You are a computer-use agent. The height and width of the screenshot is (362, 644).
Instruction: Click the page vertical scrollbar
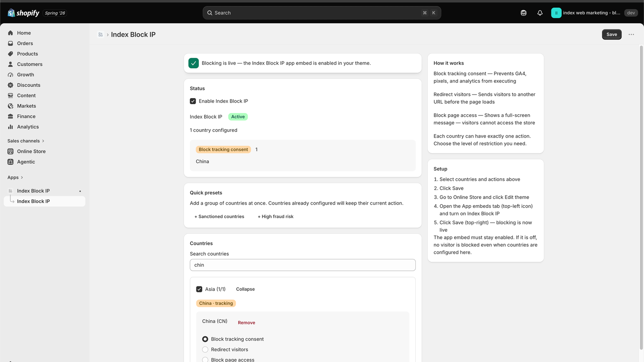pyautogui.click(x=641, y=197)
